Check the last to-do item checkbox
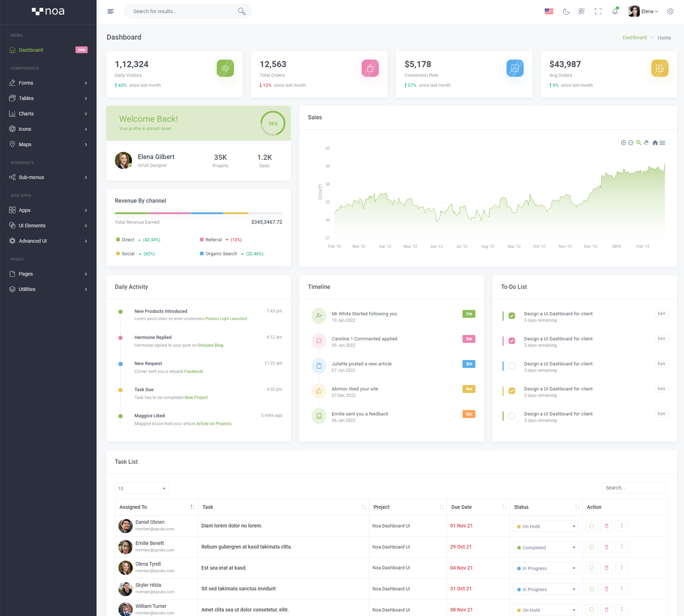 click(512, 416)
